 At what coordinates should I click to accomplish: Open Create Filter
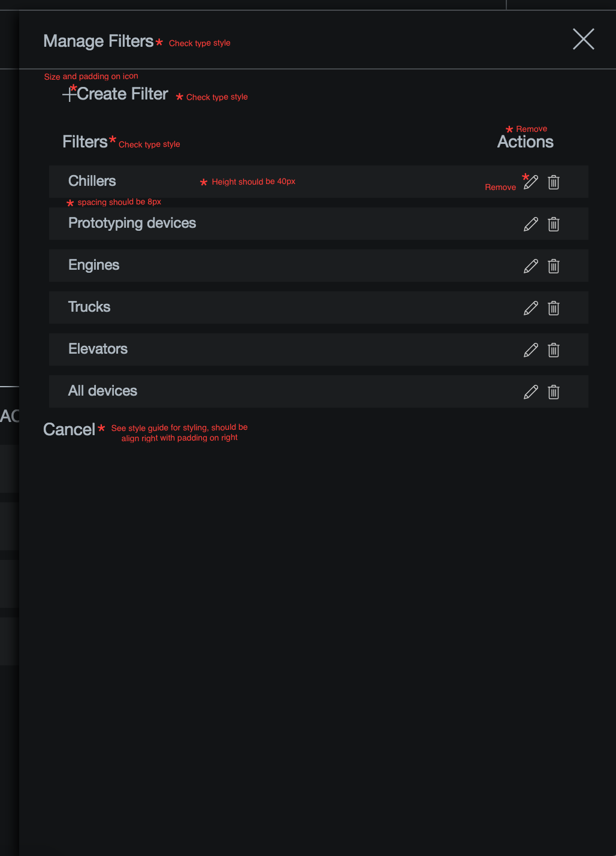122,94
